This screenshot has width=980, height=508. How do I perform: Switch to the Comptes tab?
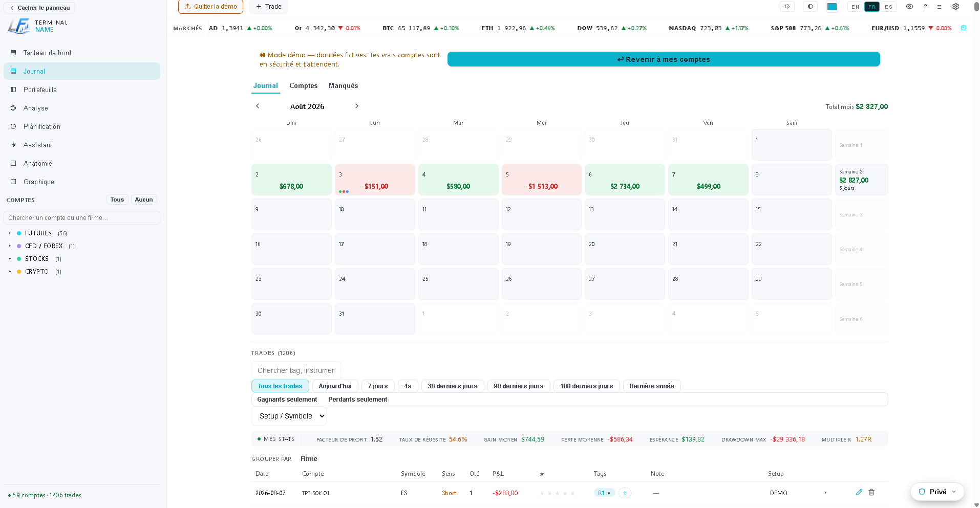(303, 85)
